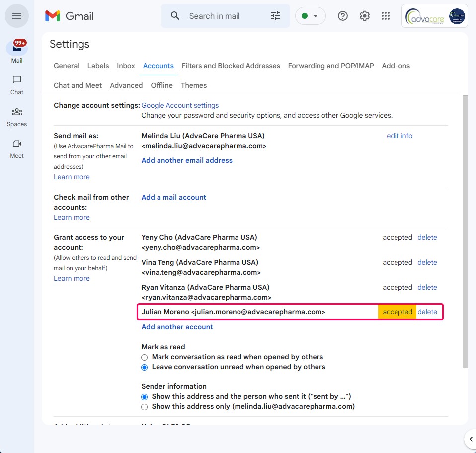This screenshot has width=476, height=453.
Task: Select Show this address only option
Action: coord(144,407)
